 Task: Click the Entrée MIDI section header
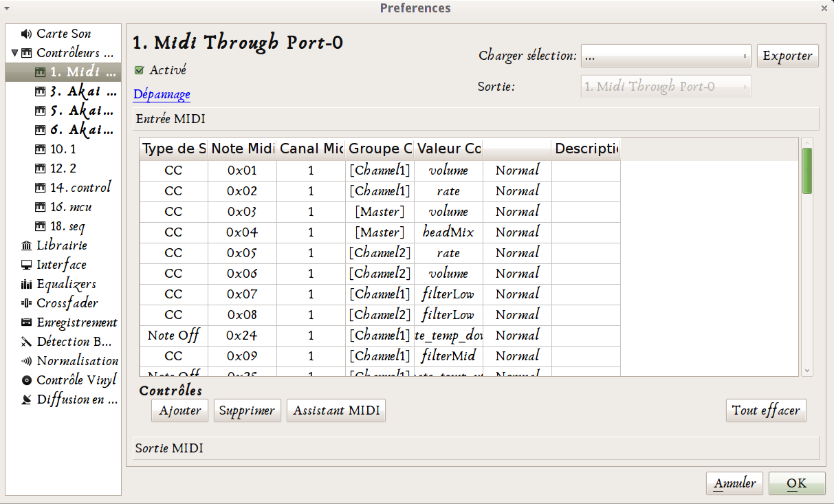point(474,119)
